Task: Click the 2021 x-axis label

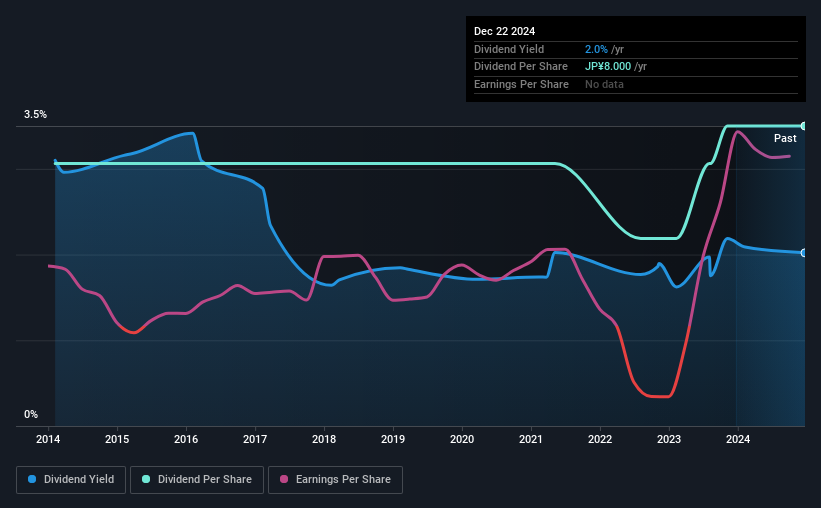Action: [531, 439]
